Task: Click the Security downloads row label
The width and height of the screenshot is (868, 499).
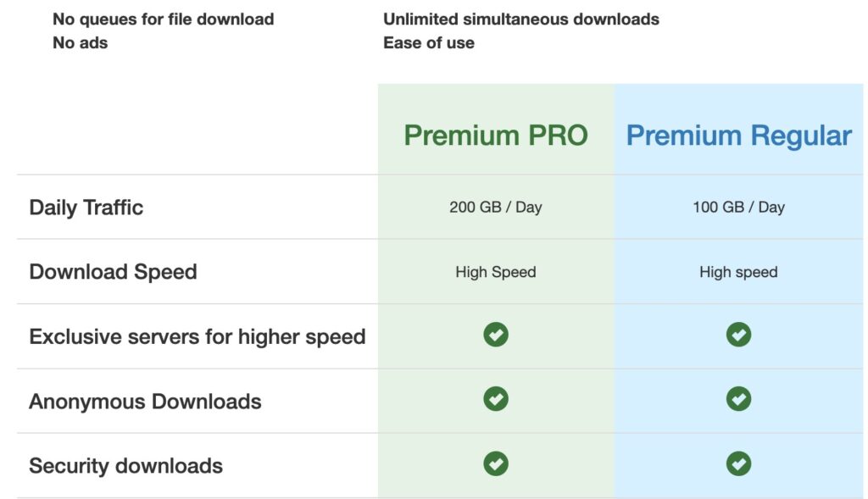Action: (x=125, y=465)
